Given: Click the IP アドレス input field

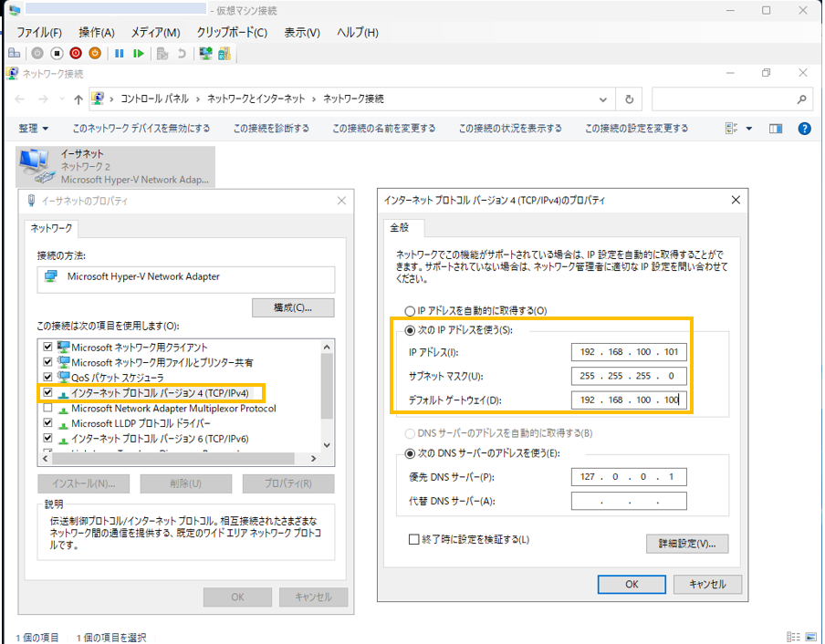Looking at the screenshot, I should point(629,352).
